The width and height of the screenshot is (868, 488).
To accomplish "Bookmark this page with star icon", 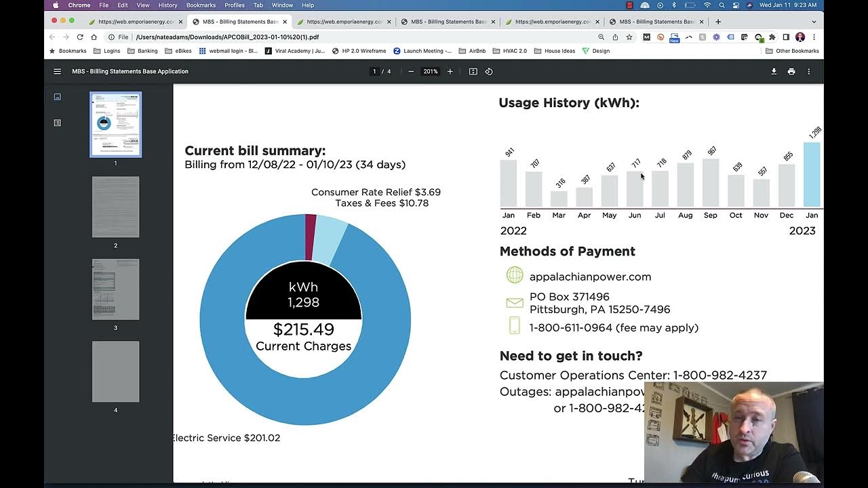I will 629,37.
